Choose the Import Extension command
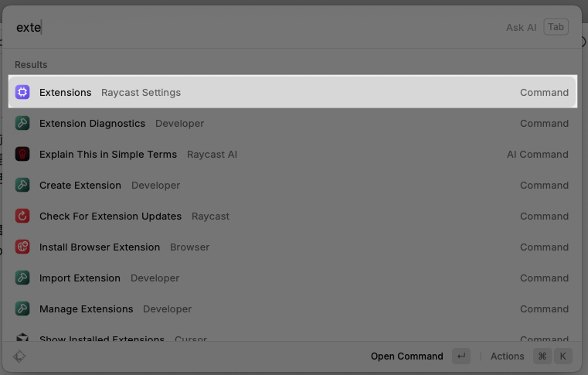This screenshot has width=588, height=375. click(x=293, y=278)
